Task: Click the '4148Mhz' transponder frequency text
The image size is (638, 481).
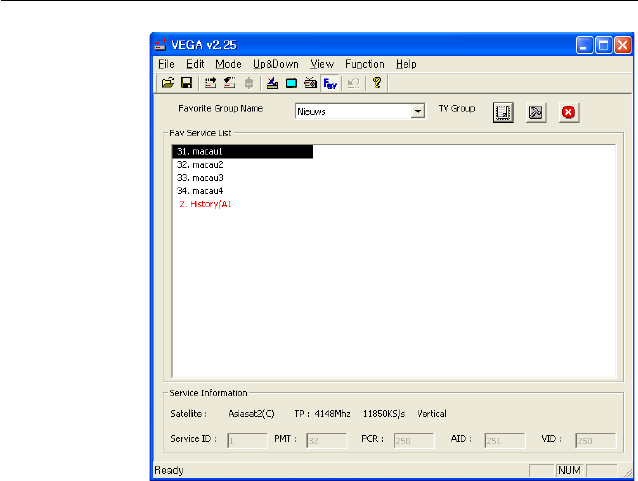Action: pyautogui.click(x=332, y=414)
